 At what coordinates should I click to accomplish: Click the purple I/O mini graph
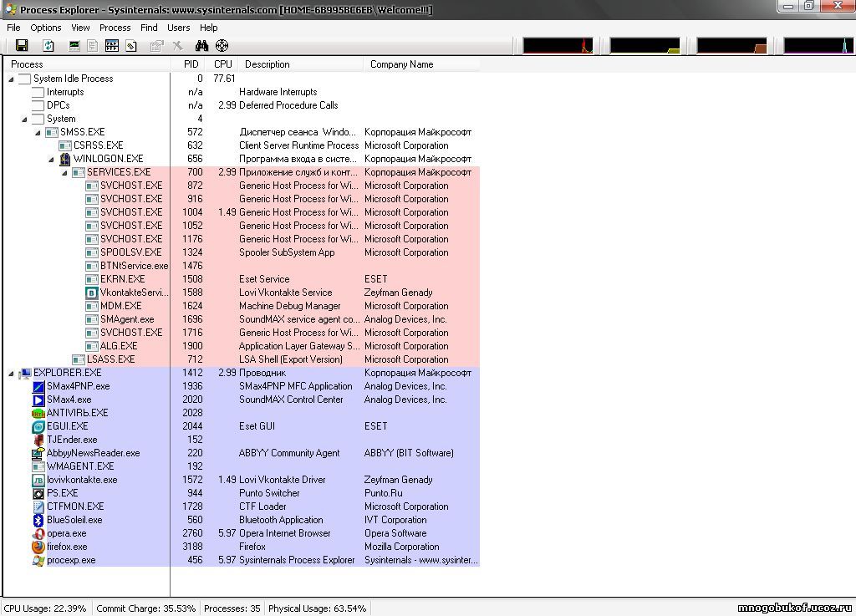tap(818, 45)
